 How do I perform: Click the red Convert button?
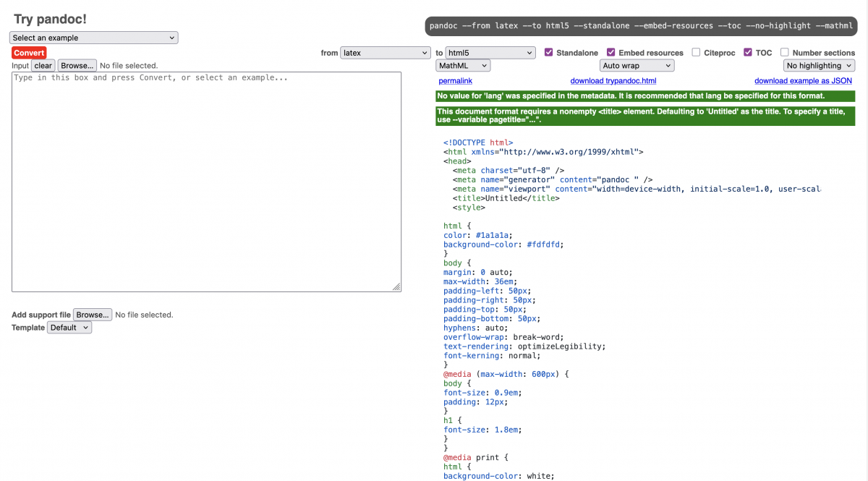(29, 53)
